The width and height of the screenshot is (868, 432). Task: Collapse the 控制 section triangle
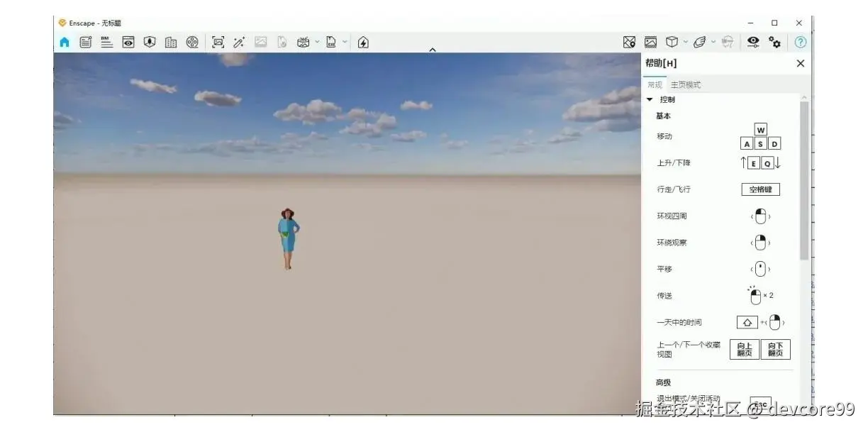tap(650, 99)
